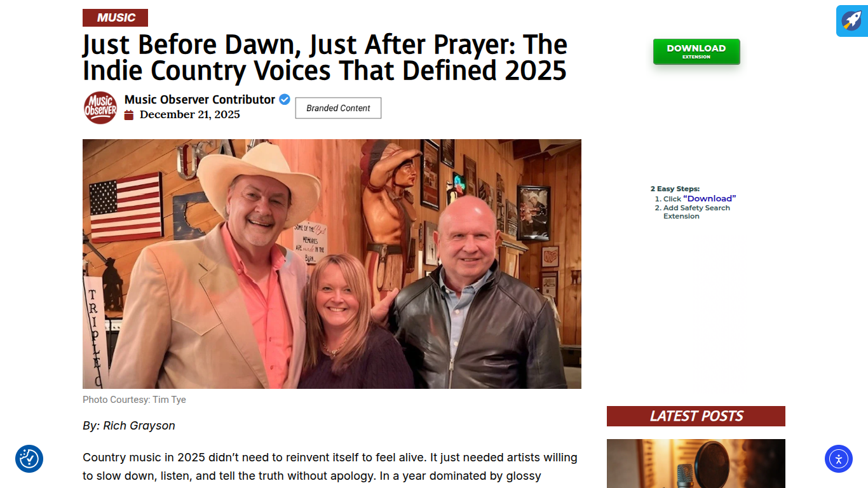Open the accessibility widget icon
The image size is (868, 488).
(839, 459)
